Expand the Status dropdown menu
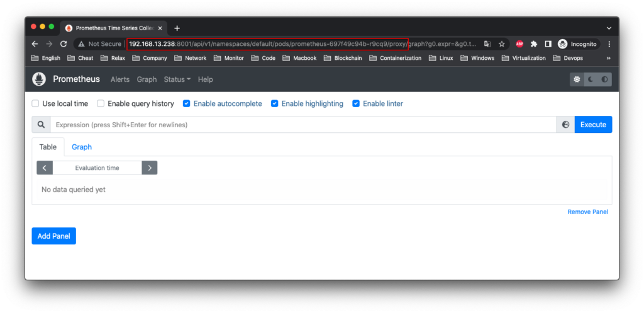Viewport: 644px width, 313px height. click(x=177, y=79)
